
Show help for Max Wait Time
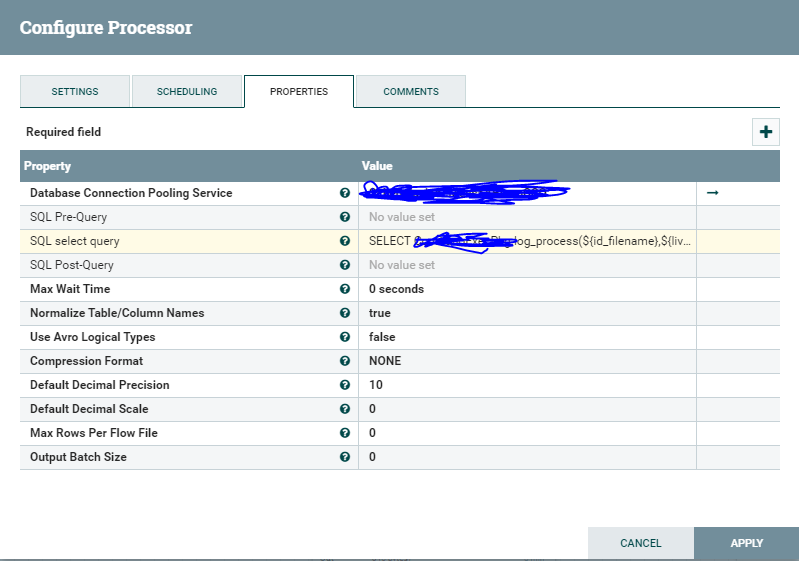[x=345, y=289]
